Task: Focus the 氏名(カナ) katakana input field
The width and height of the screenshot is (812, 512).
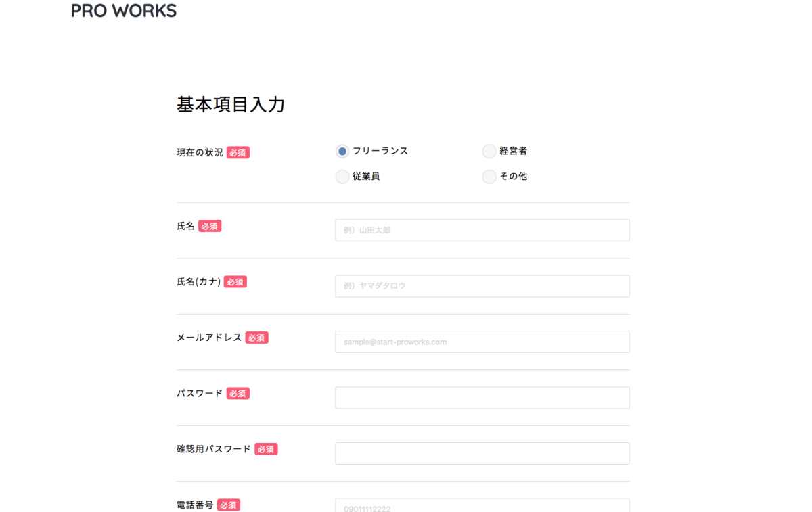Action: 482,286
